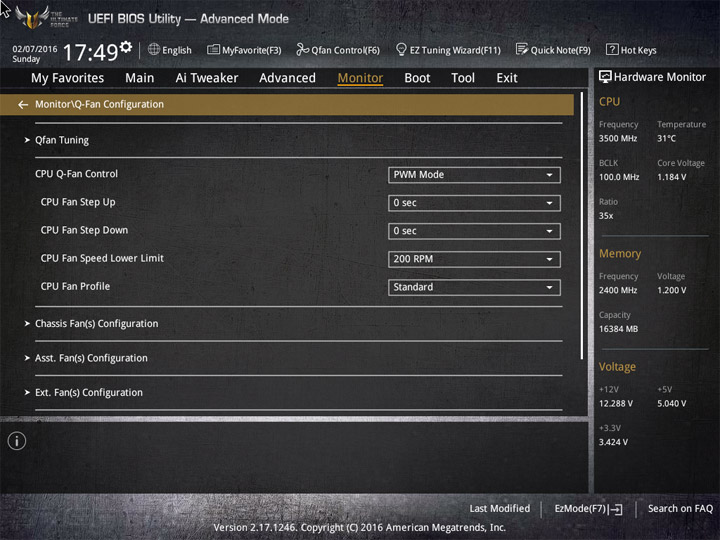The height and width of the screenshot is (540, 720).
Task: Launch EZ Tuning Wizard(F11) label
Action: (x=455, y=50)
